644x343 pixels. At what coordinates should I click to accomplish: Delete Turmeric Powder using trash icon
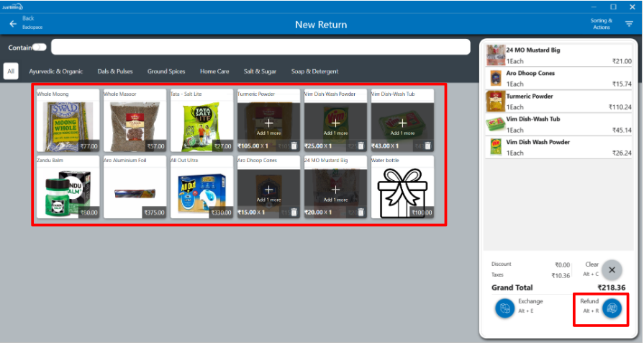coord(294,146)
